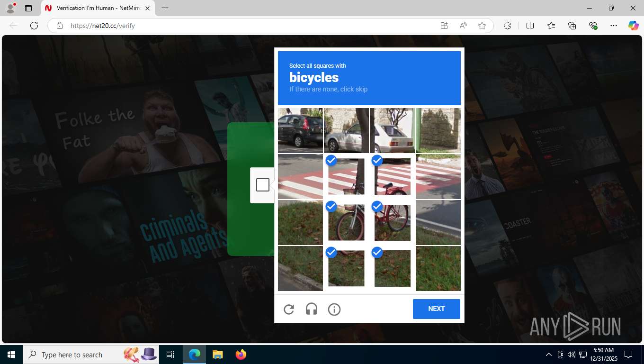Click the taskbar search box
This screenshot has height=364, width=644.
tap(91, 355)
